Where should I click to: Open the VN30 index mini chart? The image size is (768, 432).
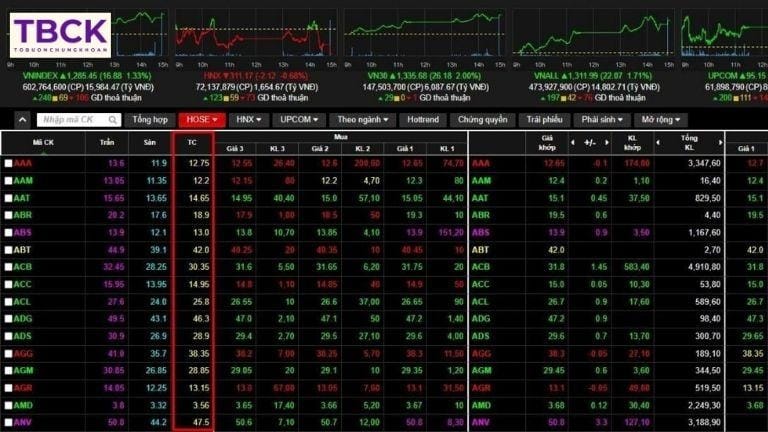coord(423,40)
